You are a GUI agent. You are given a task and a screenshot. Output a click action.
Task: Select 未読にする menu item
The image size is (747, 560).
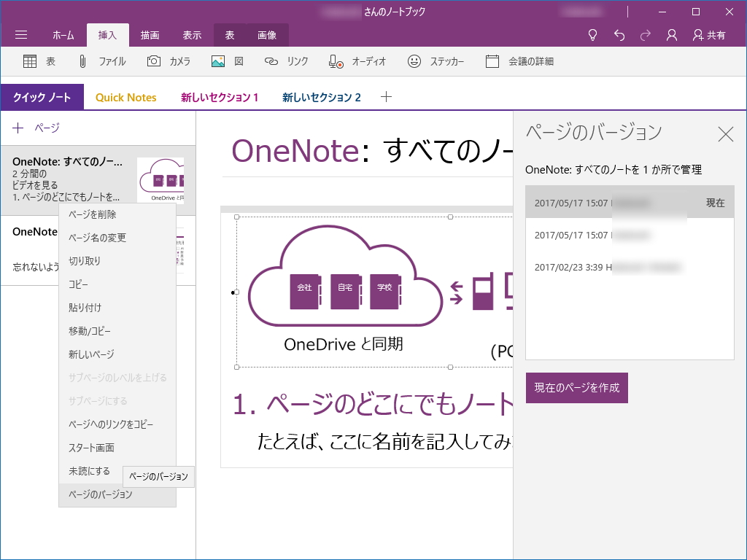(90, 471)
